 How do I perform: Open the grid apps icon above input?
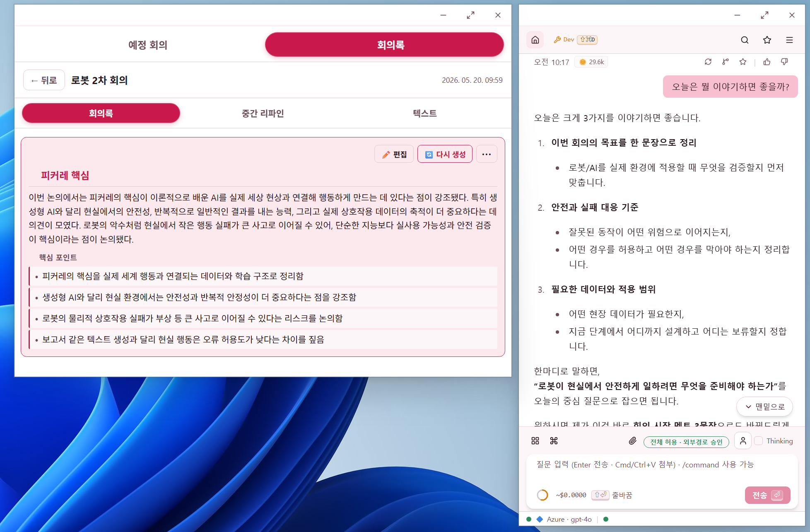[535, 441]
